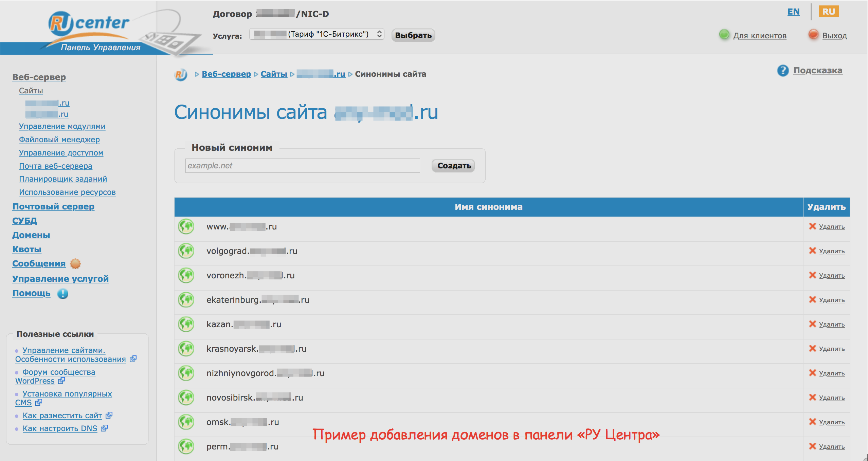This screenshot has height=461, width=868.
Task: Open the Услуга tariff dropdown
Action: pyautogui.click(x=317, y=34)
